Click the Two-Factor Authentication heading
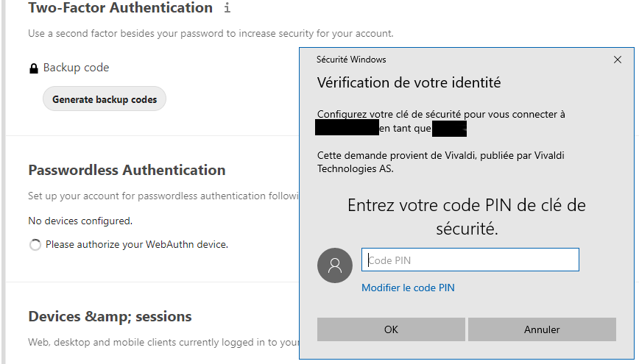This screenshot has width=639, height=364. pyautogui.click(x=120, y=8)
